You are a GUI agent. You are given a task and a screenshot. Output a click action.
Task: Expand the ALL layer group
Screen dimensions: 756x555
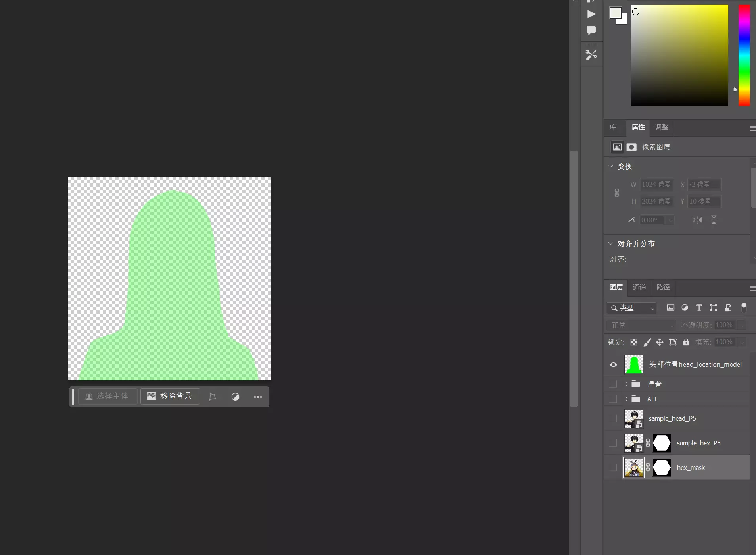(626, 399)
